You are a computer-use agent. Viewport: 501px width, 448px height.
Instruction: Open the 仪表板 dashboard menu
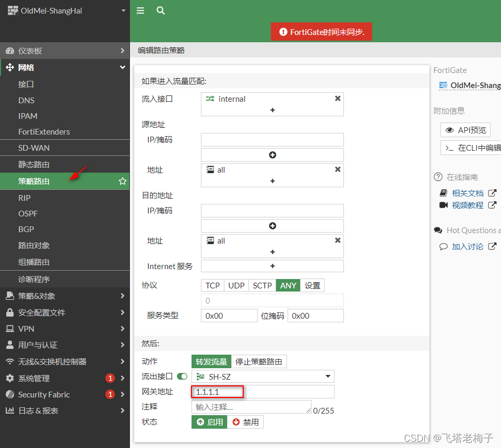[65, 51]
